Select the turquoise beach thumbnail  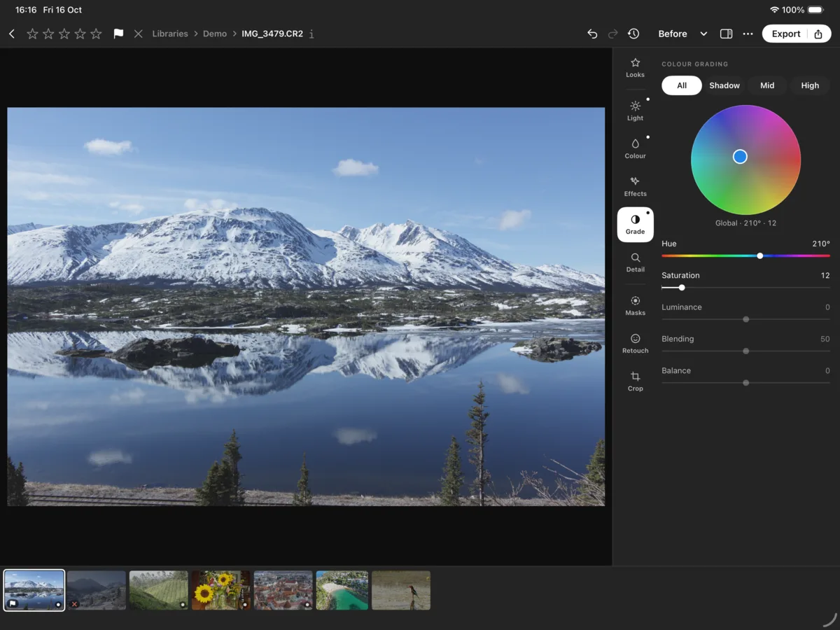[x=342, y=590]
